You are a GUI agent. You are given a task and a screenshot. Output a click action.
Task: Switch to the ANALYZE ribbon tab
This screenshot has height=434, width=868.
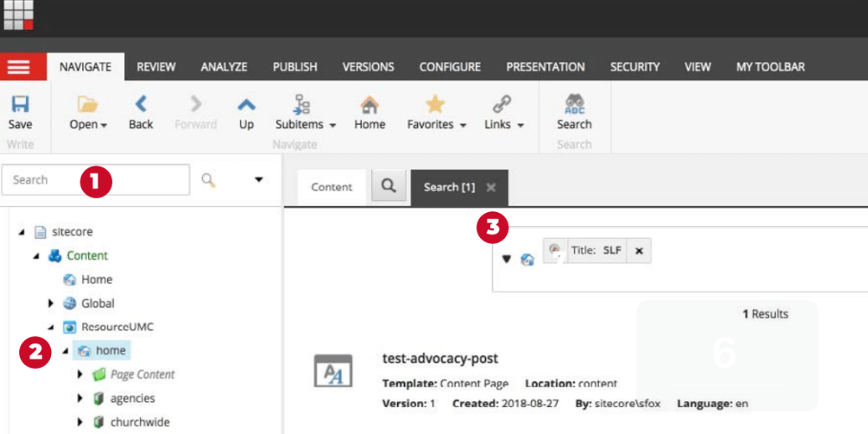coord(224,67)
